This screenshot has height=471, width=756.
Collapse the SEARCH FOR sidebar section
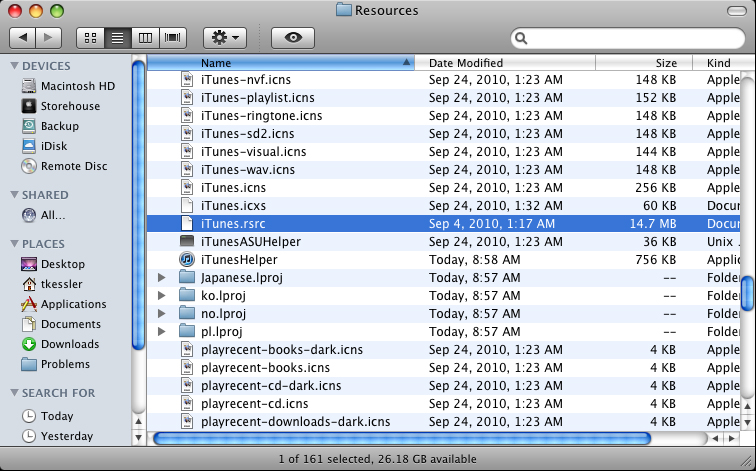click(14, 393)
